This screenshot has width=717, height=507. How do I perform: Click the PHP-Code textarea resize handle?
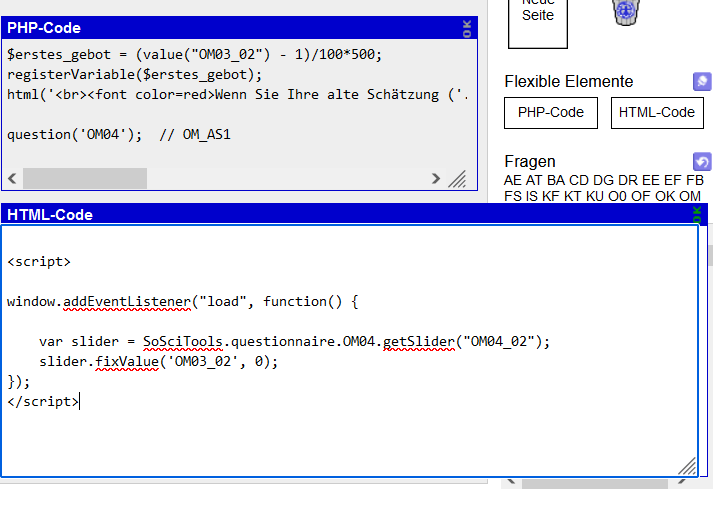pyautogui.click(x=457, y=179)
